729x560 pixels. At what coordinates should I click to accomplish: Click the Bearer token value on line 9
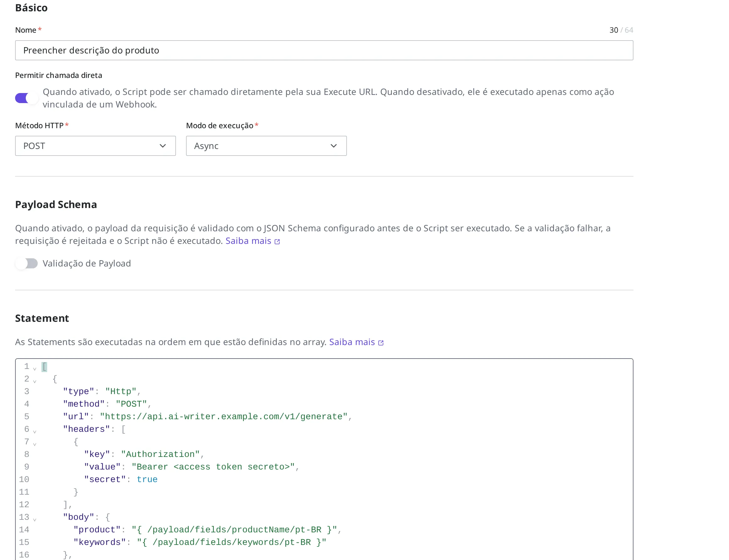pos(213,467)
